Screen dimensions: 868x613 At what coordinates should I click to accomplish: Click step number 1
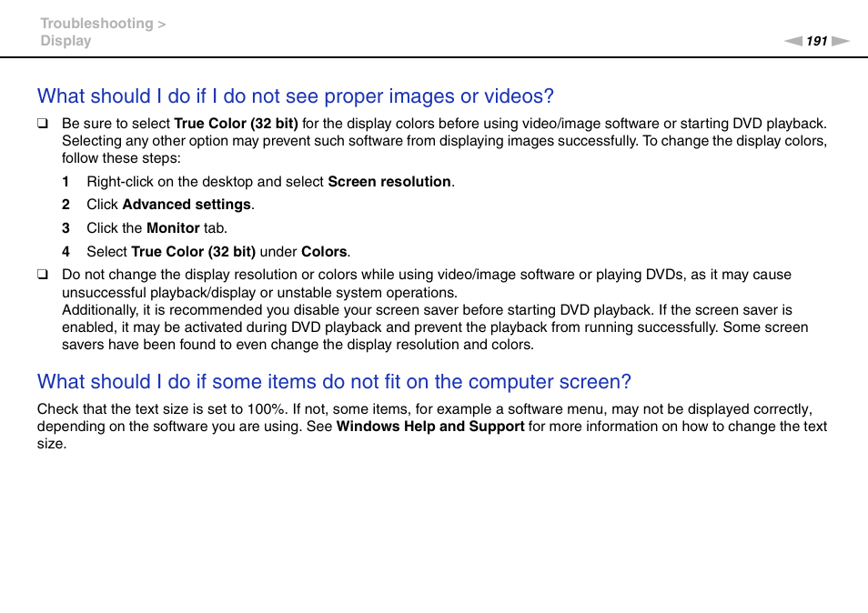[66, 182]
